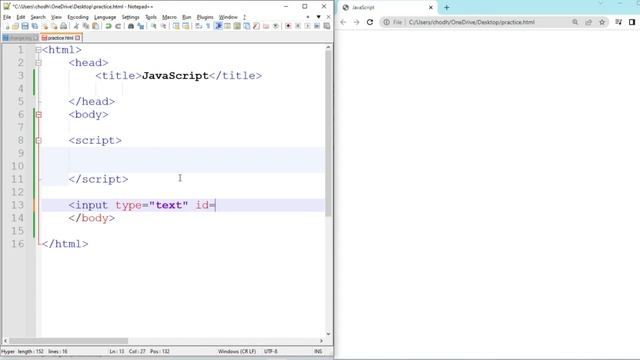Image resolution: width=640 pixels, height=360 pixels.
Task: Open the Edit menu
Action: click(21, 17)
